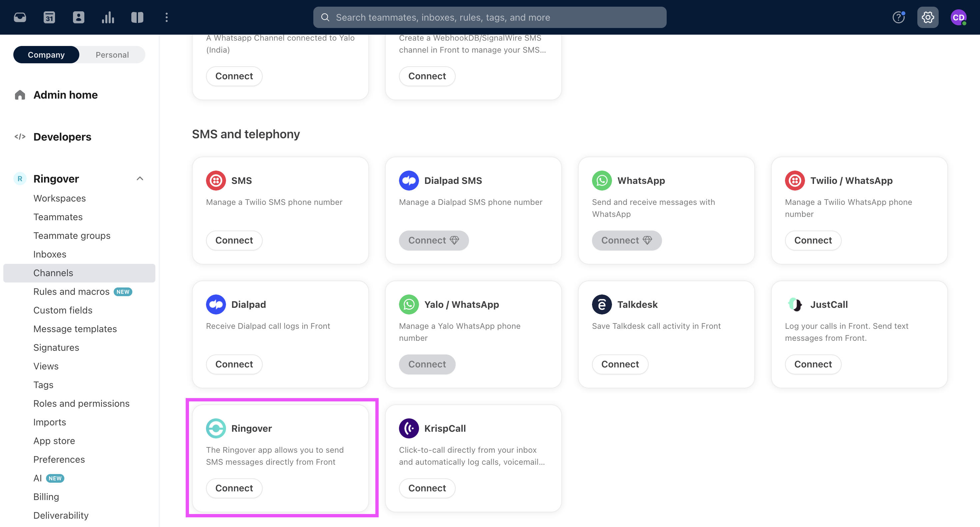Click the Dialpad logo icon
This screenshot has width=980, height=527.
click(216, 304)
